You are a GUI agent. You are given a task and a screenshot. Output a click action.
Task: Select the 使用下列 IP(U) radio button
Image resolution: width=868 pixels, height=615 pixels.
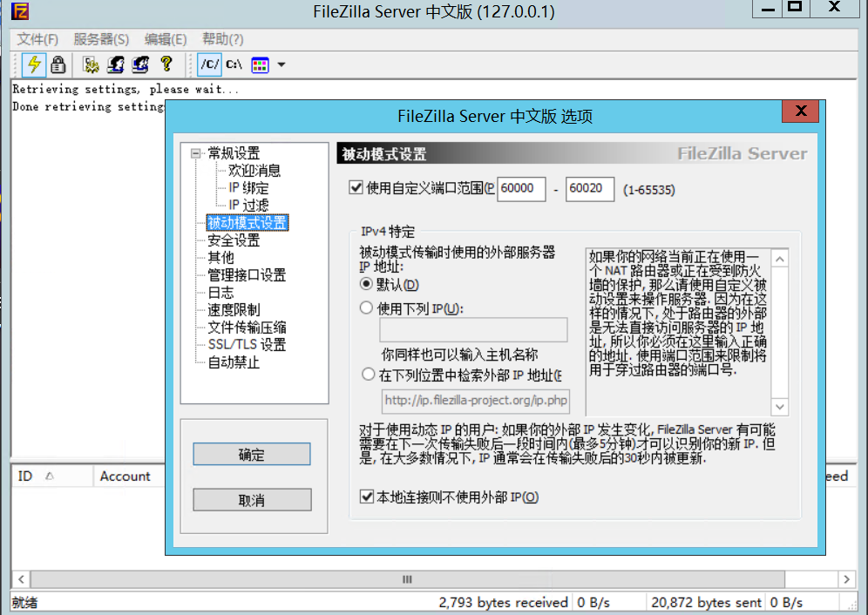click(x=366, y=307)
